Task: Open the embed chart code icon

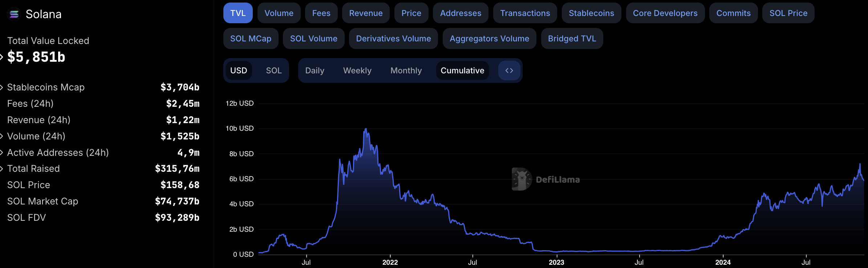Action: pos(509,70)
